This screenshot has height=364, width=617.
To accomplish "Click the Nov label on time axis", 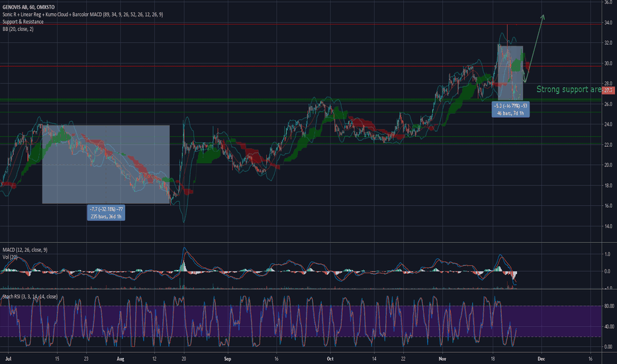I will click(442, 359).
